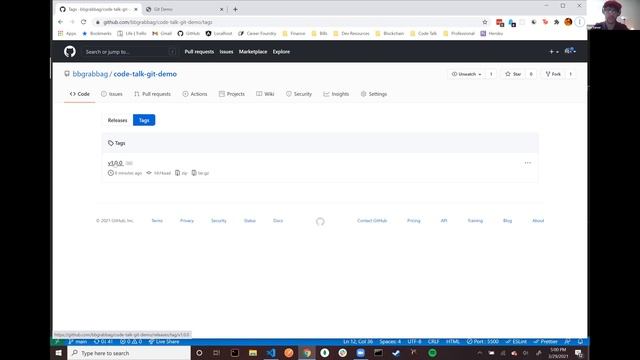Open the Zoom app from the taskbar
The height and width of the screenshot is (360, 640).
(x=360, y=353)
